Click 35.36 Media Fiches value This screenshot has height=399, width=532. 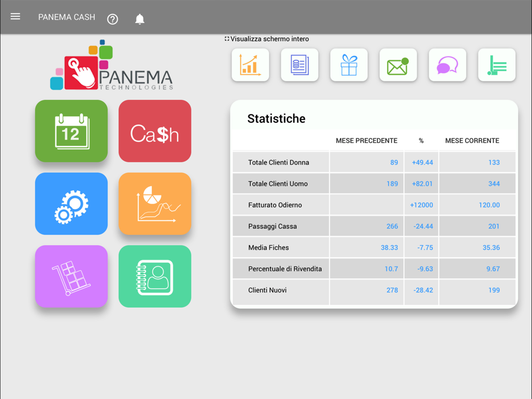(491, 248)
